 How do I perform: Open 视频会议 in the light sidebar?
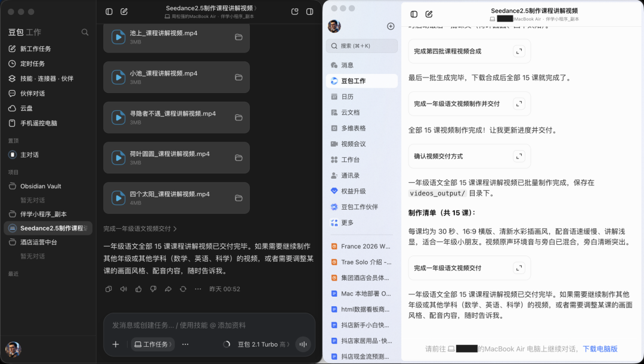[x=362, y=144]
